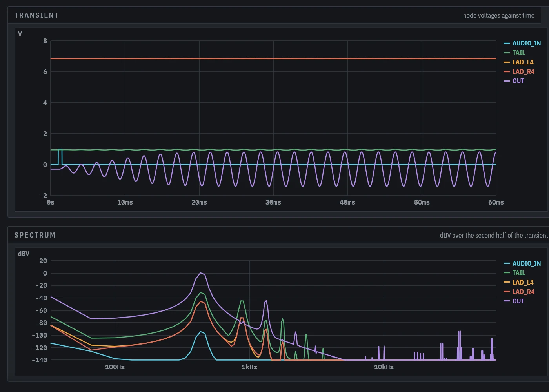Click the V unit label of Transient chart

point(20,34)
